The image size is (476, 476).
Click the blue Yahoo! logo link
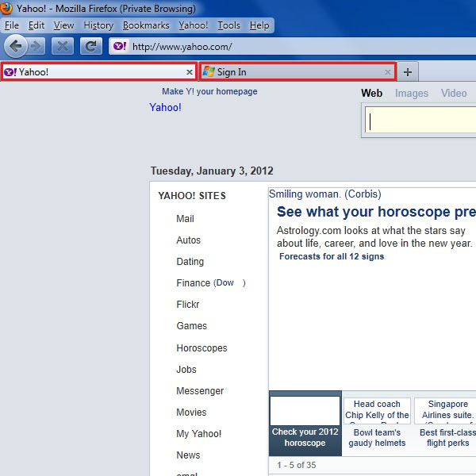point(165,107)
